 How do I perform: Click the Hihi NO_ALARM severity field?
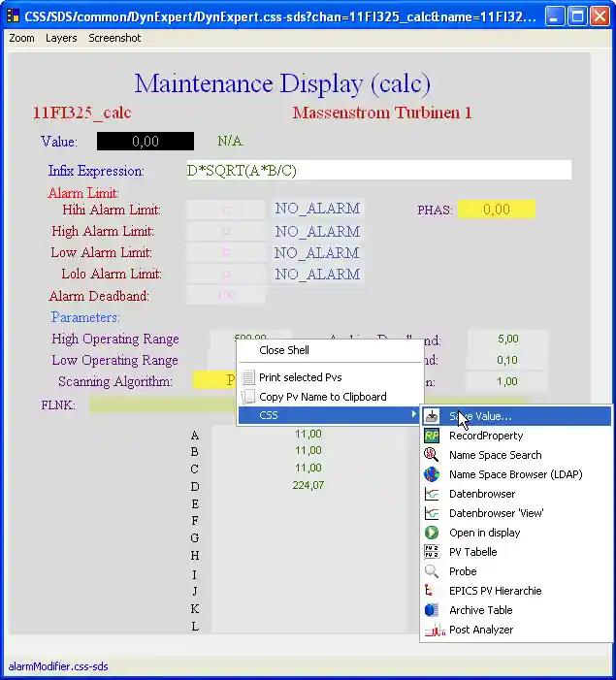[x=318, y=209]
